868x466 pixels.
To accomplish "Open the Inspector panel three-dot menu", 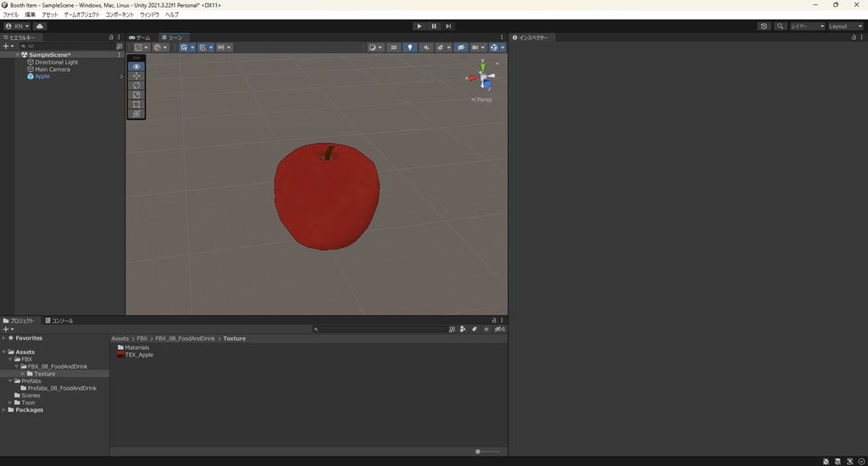I will (x=862, y=37).
